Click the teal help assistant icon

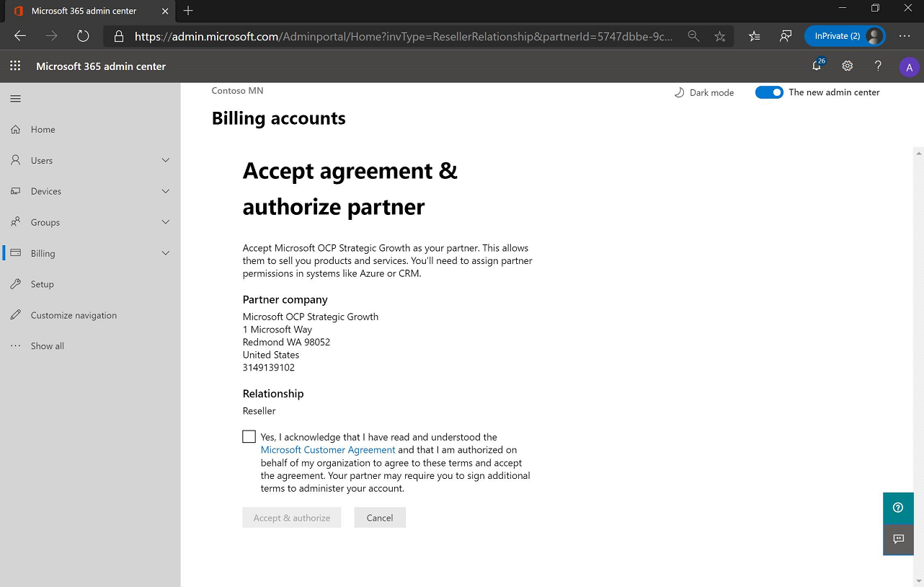[898, 508]
